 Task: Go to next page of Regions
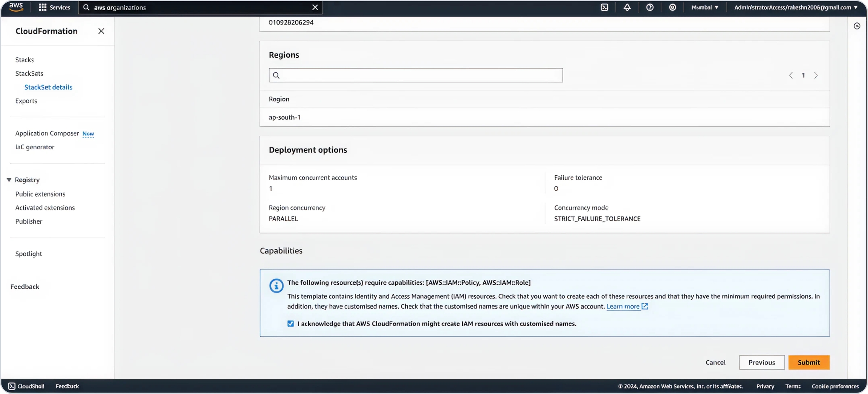click(816, 75)
